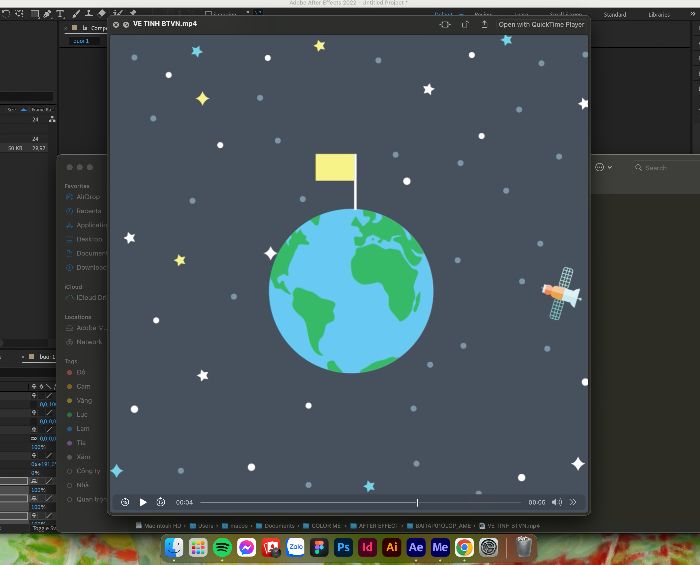This screenshot has height=565, width=700.
Task: Mute the video using the speaker icon
Action: pos(557,502)
